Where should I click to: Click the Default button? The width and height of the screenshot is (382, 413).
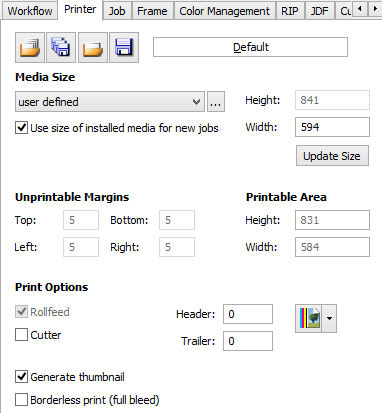(250, 47)
